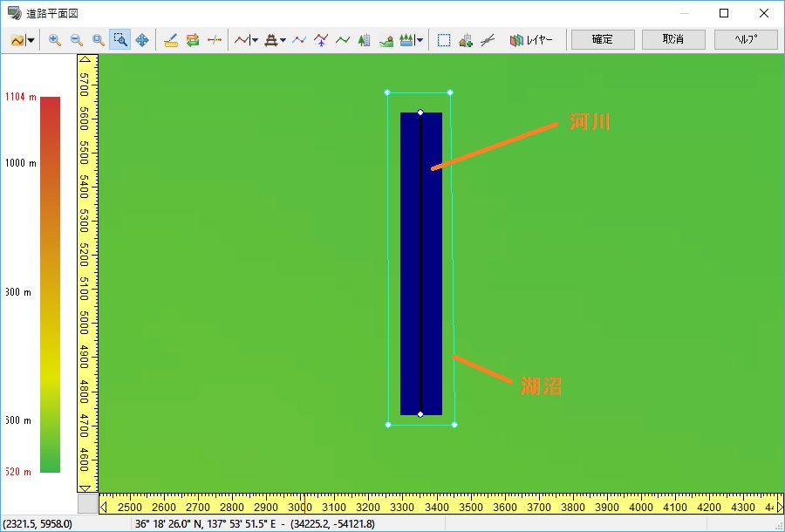
Task: Click the 確定 confirm button
Action: click(x=602, y=39)
